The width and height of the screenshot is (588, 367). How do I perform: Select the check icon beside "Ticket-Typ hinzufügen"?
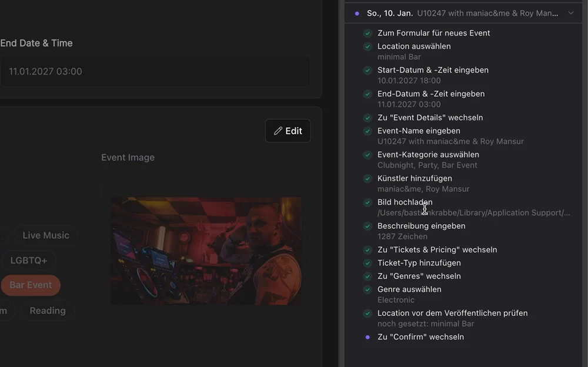(x=367, y=263)
